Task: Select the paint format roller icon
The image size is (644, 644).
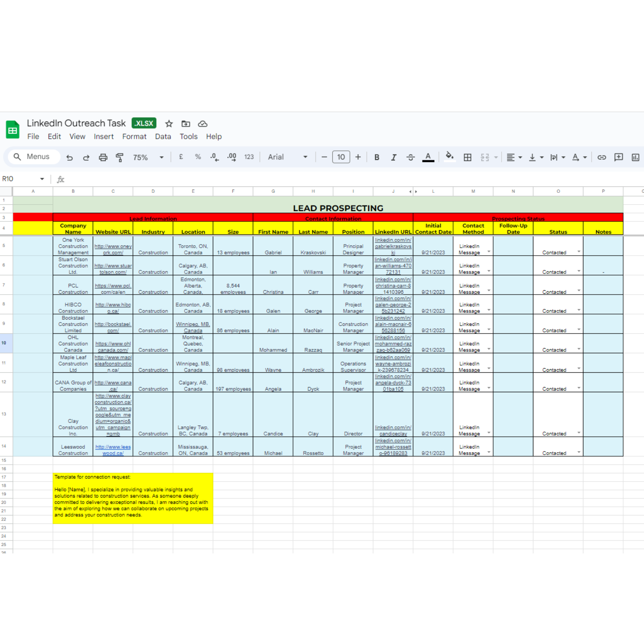Action: (x=119, y=157)
